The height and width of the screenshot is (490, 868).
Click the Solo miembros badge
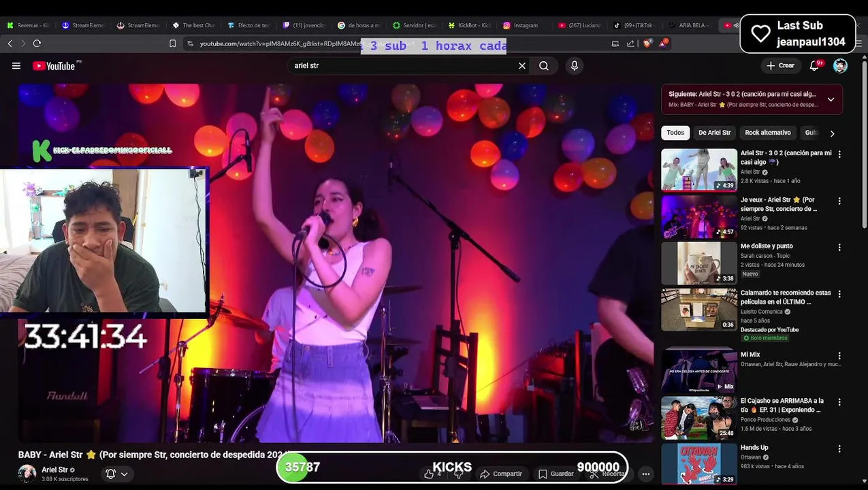click(765, 338)
